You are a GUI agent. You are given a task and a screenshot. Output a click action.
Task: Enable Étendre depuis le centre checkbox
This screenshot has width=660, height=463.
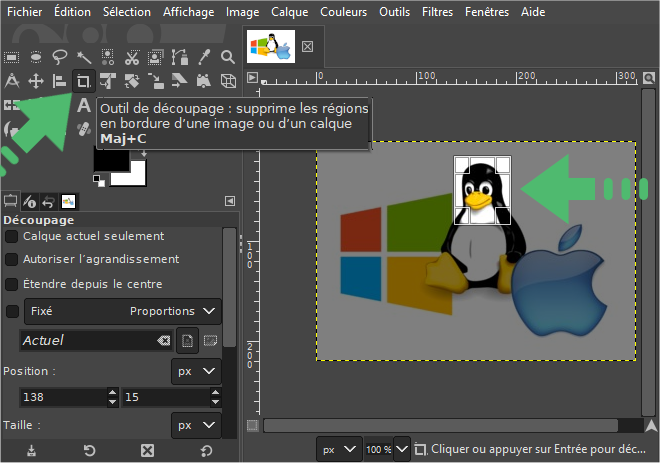point(11,285)
